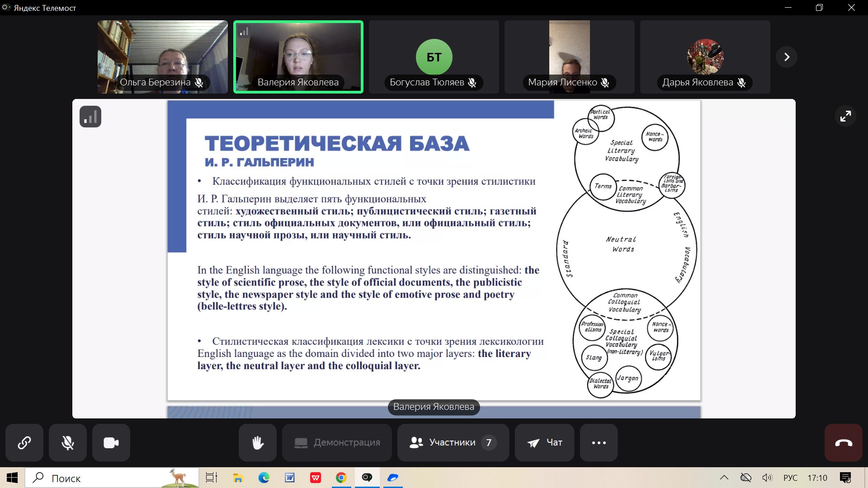Expand shared presentation to fullscreen

[845, 117]
